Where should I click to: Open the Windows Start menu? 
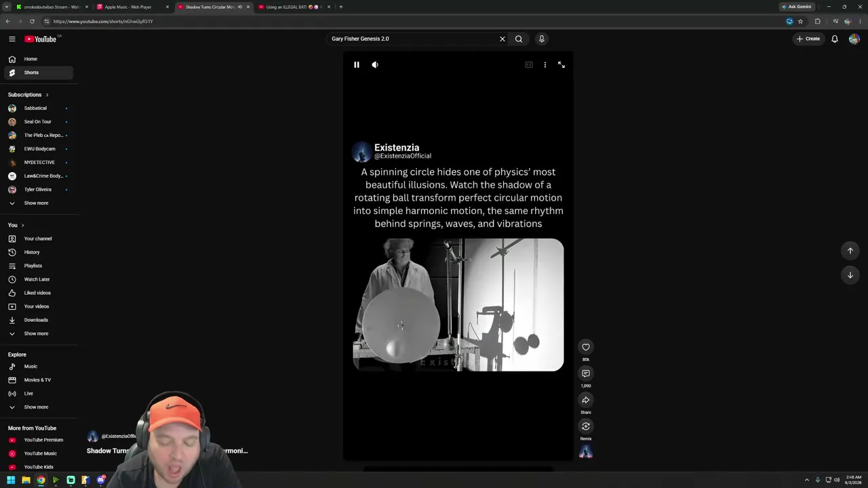point(11,481)
